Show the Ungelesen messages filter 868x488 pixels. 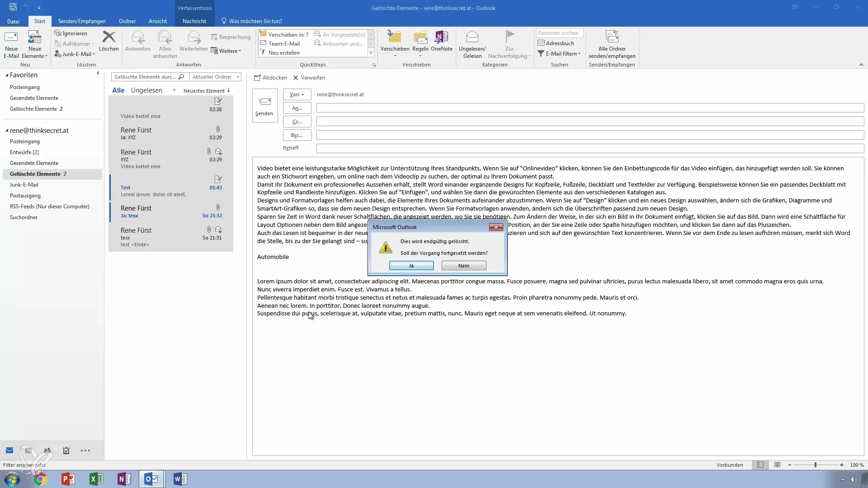coord(146,90)
